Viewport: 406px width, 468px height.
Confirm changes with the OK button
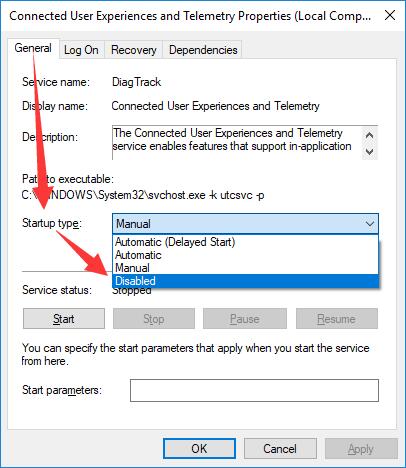coord(199,449)
